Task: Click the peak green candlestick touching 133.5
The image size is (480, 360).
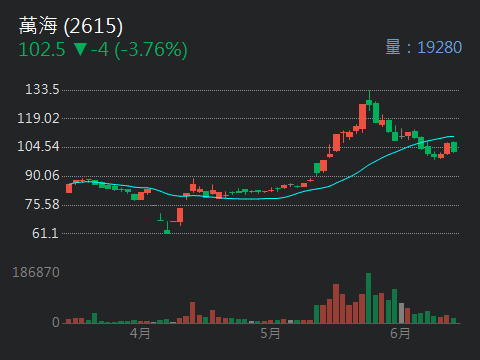Action: click(x=369, y=101)
